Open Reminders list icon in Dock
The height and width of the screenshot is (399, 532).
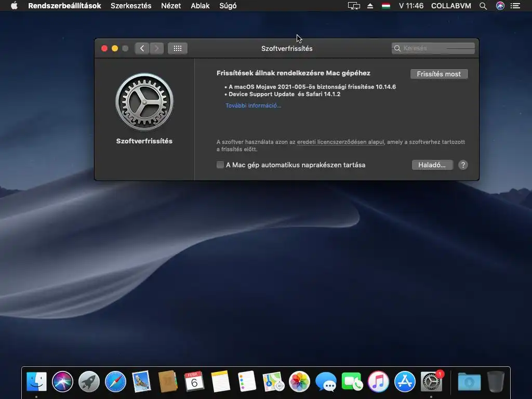tap(247, 382)
